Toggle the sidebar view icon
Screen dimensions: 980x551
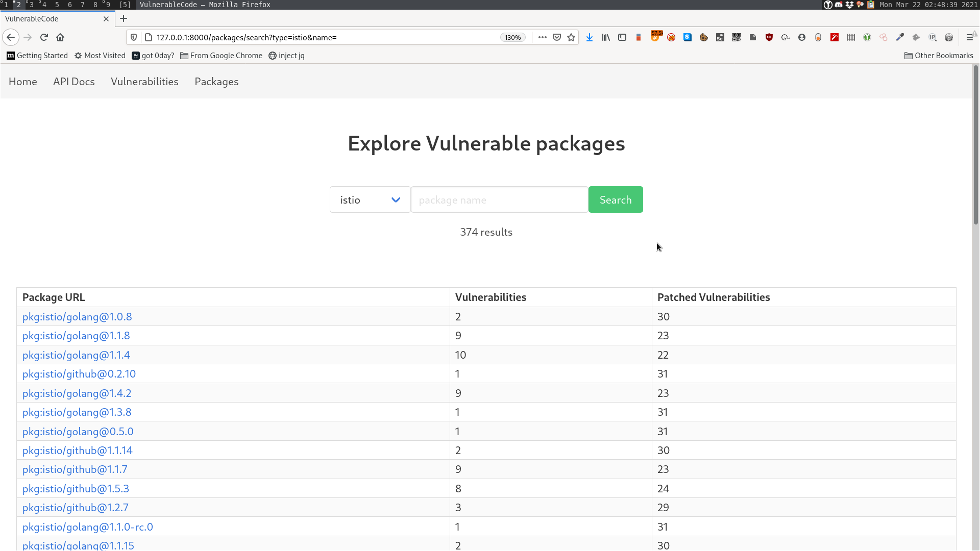[622, 37]
